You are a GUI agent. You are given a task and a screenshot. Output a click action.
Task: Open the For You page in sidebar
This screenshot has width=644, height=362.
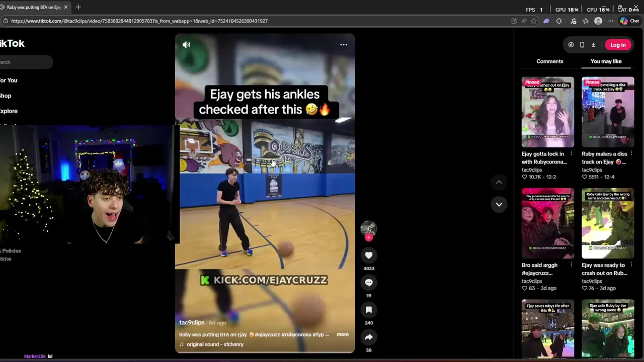pyautogui.click(x=9, y=80)
